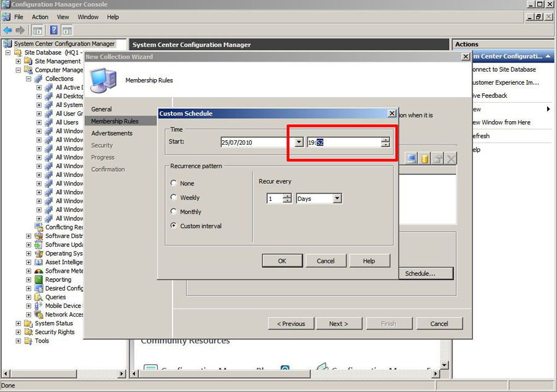Click the Software Updates node icon

pyautogui.click(x=39, y=245)
